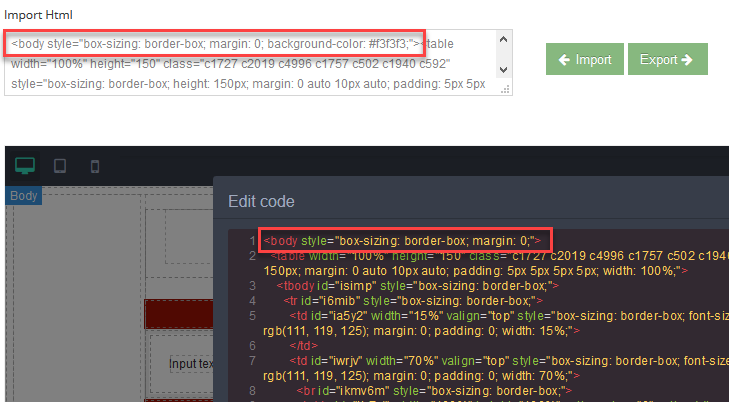Click code line 3 tbody id isimp
This screenshot has height=402, width=729.
[418, 286]
